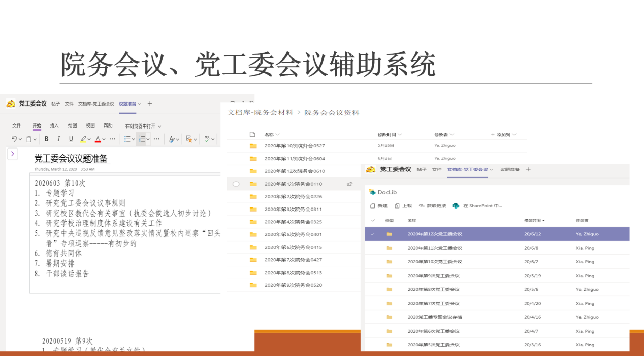This screenshot has height=356, width=644.
Task: Toggle the checkmark on 2020年第12次党工委会议 row
Action: (x=373, y=234)
